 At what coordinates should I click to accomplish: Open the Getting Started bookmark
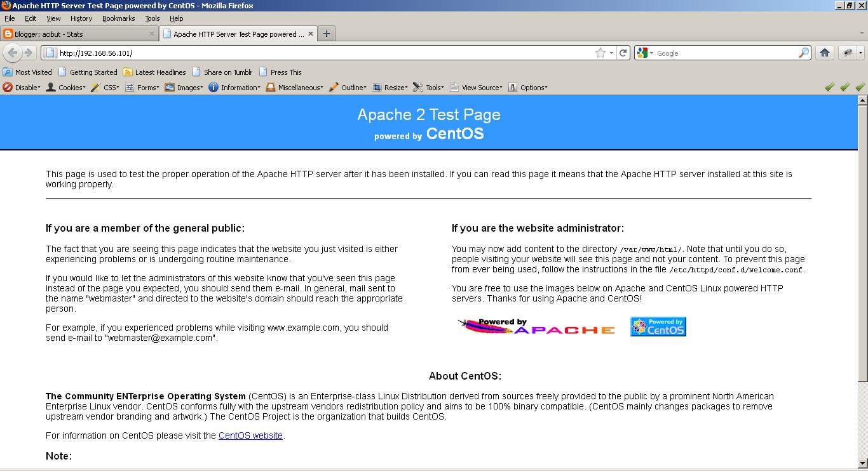(x=88, y=72)
